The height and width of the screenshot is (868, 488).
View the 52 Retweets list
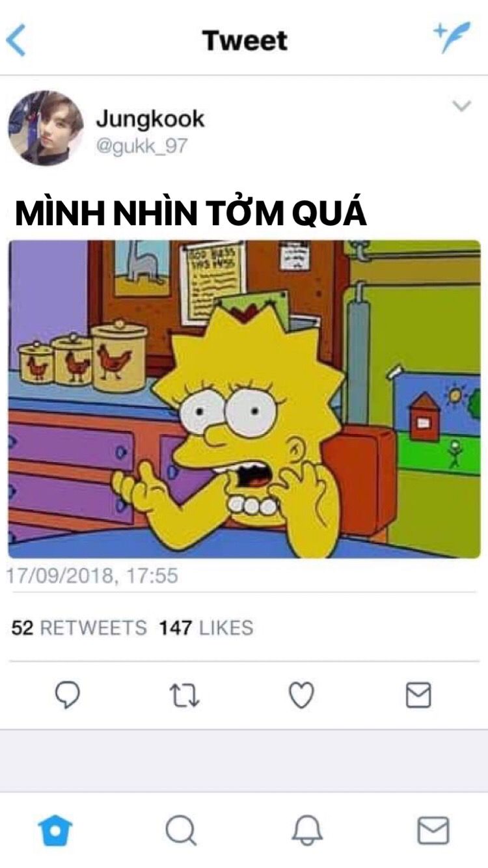pyautogui.click(x=79, y=628)
